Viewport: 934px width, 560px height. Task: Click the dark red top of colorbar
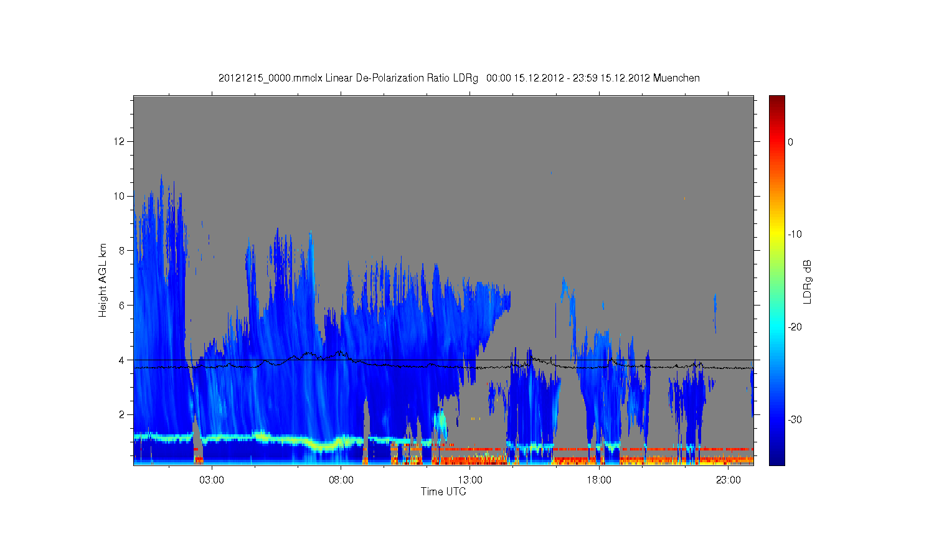pos(777,101)
